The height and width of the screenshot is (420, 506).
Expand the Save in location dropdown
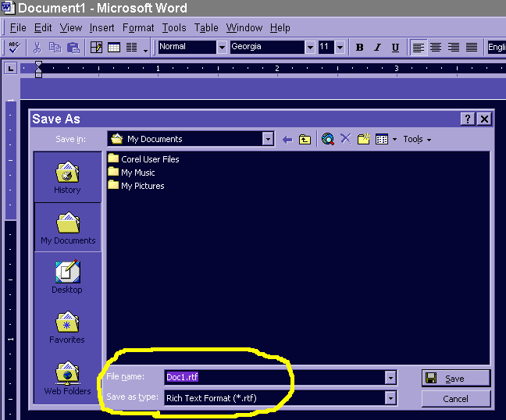[x=268, y=139]
